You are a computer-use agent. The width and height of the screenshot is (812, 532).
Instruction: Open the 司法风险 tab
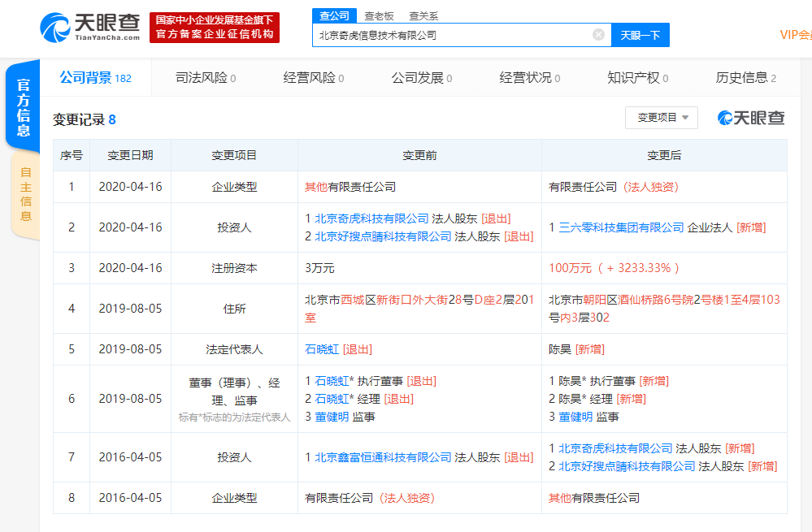201,77
